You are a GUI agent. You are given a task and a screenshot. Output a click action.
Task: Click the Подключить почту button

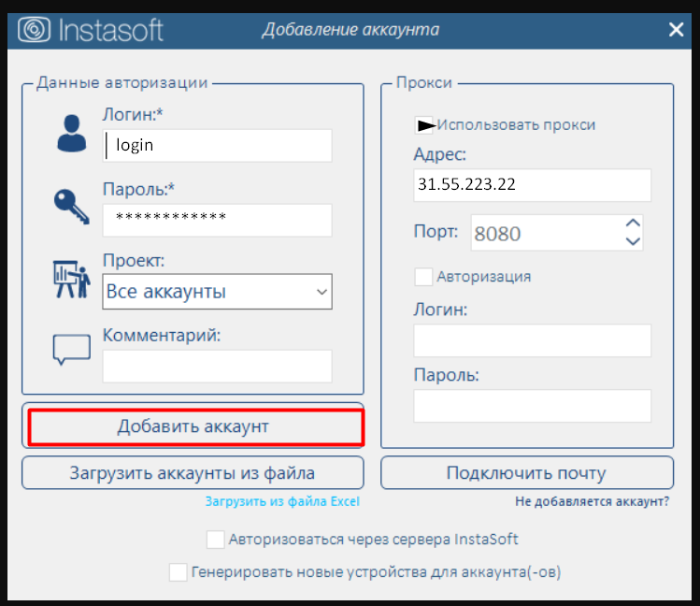tap(527, 473)
